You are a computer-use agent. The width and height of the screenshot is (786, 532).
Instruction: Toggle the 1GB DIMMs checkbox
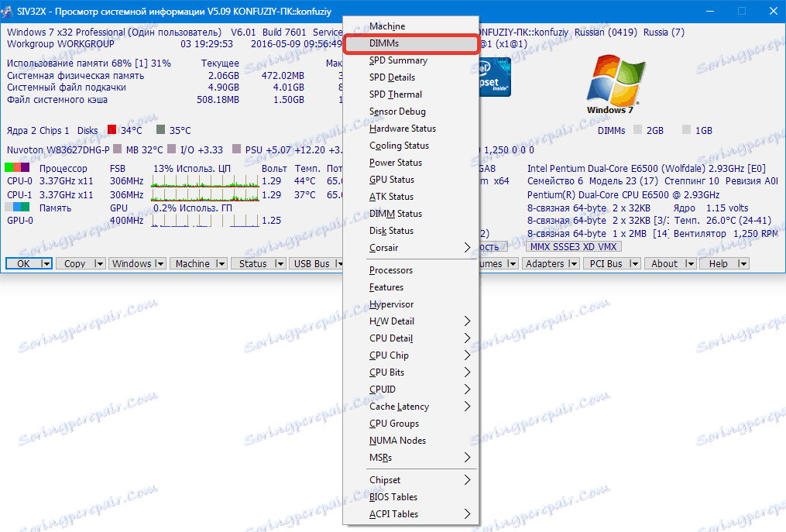pos(688,131)
